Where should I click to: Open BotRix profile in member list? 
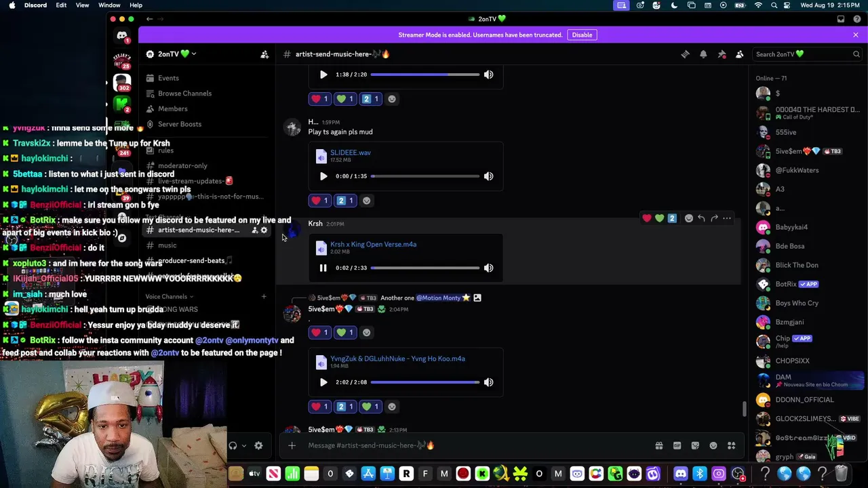pos(807,284)
